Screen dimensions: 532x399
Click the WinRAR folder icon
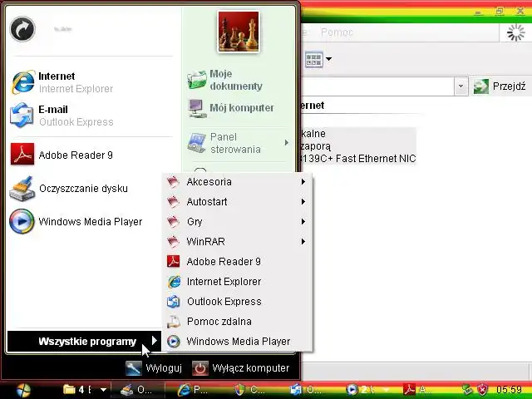pyautogui.click(x=173, y=242)
